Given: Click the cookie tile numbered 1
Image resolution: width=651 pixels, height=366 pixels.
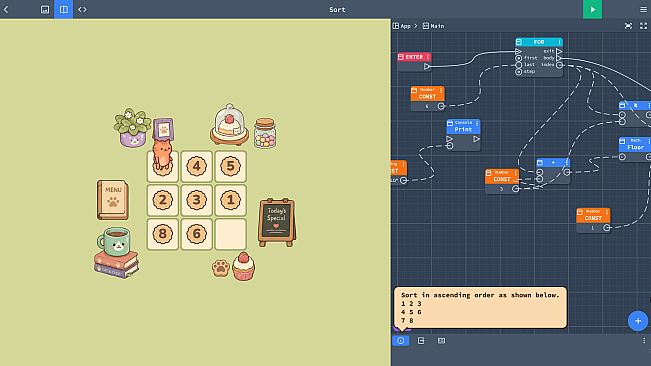Looking at the screenshot, I should 230,200.
